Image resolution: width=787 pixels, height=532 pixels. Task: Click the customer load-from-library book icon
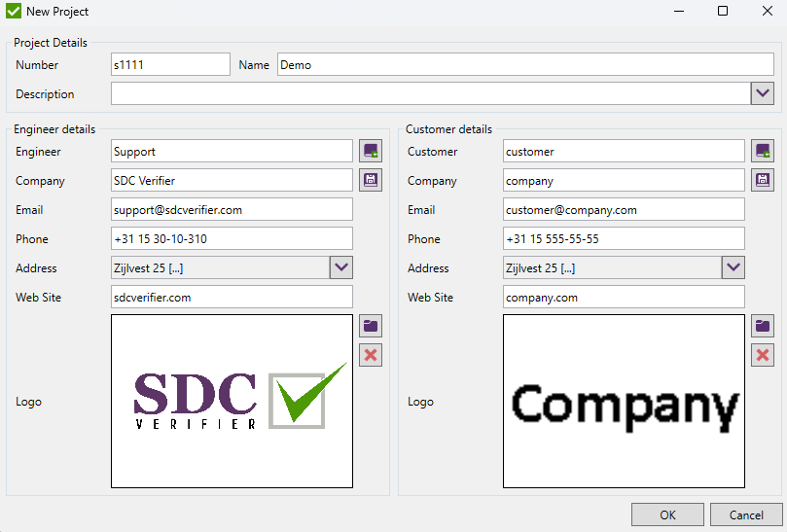[763, 151]
